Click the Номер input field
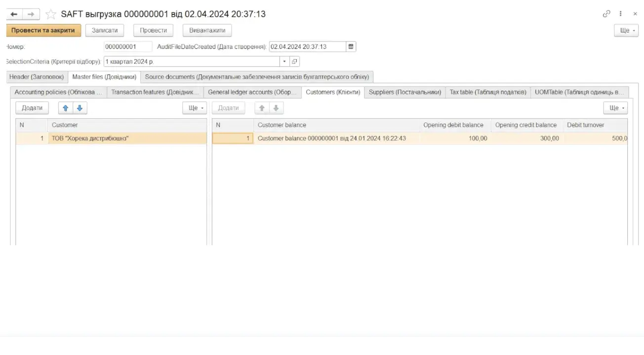The height and width of the screenshot is (355, 644). click(127, 47)
